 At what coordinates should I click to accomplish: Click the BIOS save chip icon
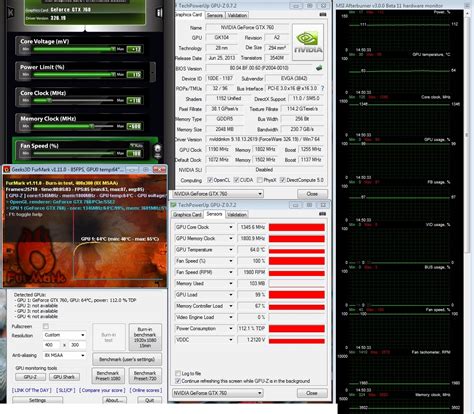pyautogui.click(x=319, y=68)
